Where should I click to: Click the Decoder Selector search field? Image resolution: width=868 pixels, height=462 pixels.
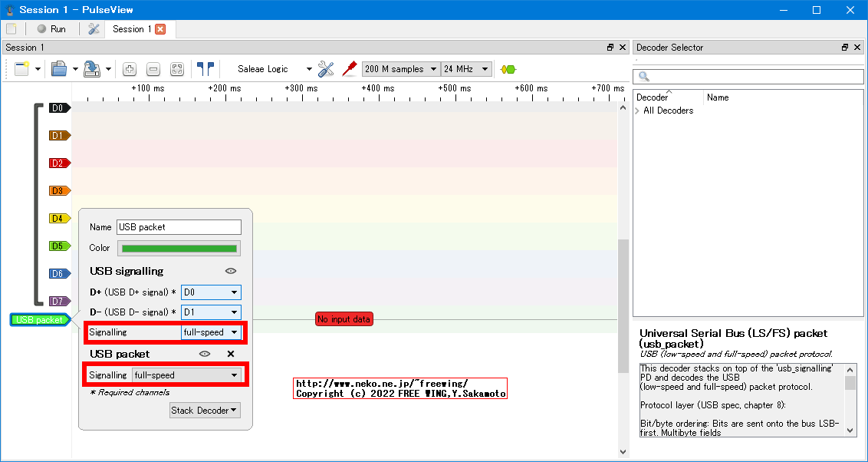point(748,77)
